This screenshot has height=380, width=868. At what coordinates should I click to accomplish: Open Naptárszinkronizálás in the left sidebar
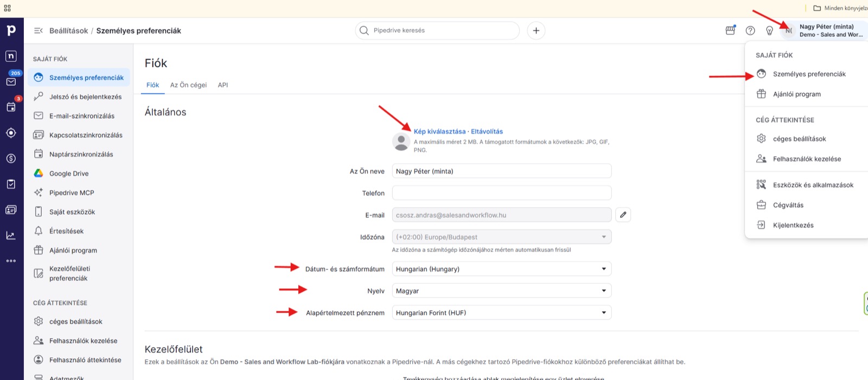click(79, 154)
